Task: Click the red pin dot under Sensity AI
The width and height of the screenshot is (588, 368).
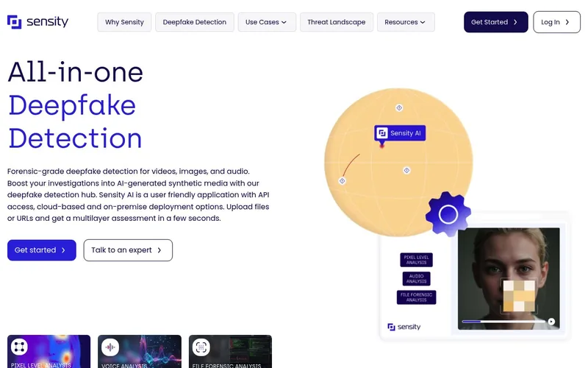Action: coord(381,146)
